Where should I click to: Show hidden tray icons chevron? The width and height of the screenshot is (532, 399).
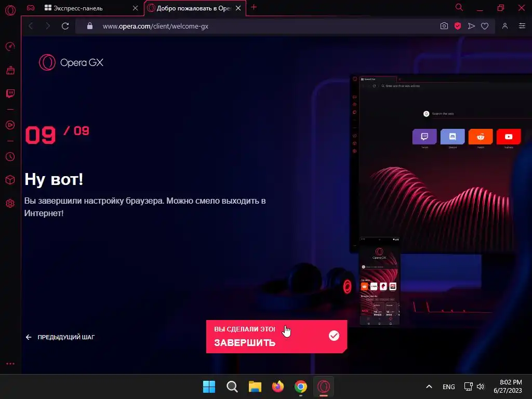[429, 387]
